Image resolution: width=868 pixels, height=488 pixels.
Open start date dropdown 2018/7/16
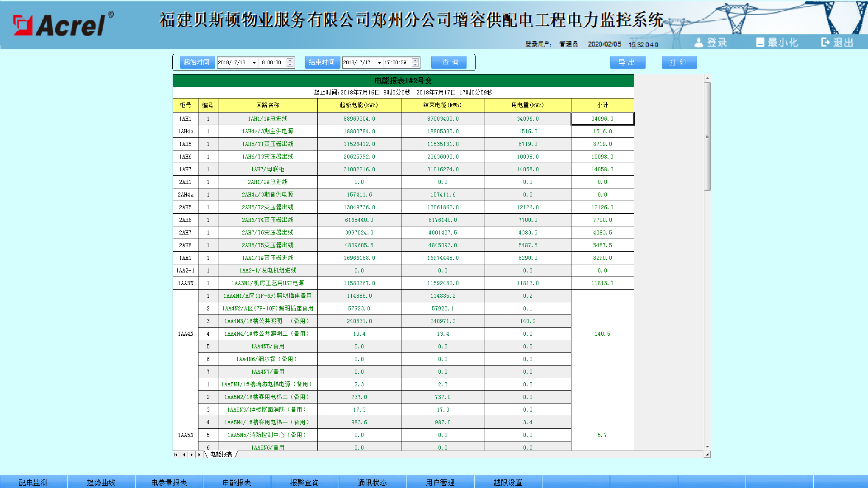(254, 63)
